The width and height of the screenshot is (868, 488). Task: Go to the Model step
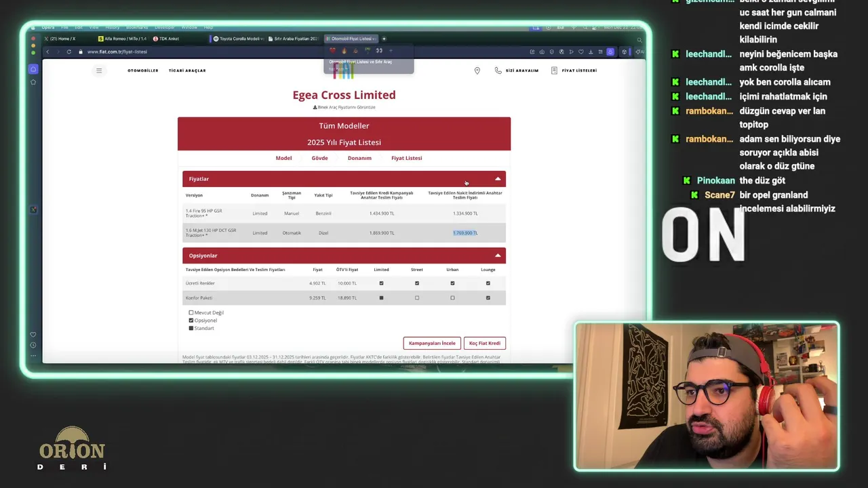(x=283, y=158)
